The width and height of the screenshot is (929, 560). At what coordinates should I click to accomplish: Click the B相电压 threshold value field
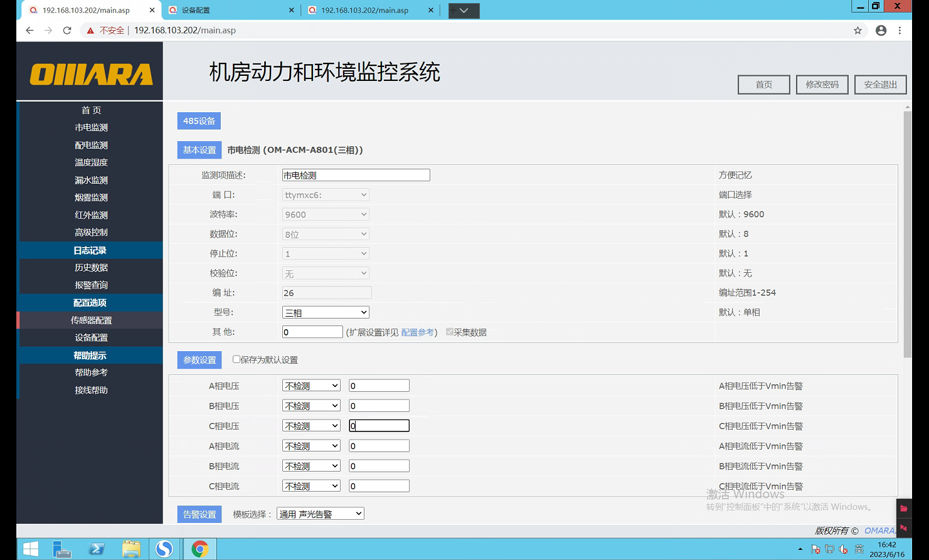(x=379, y=406)
